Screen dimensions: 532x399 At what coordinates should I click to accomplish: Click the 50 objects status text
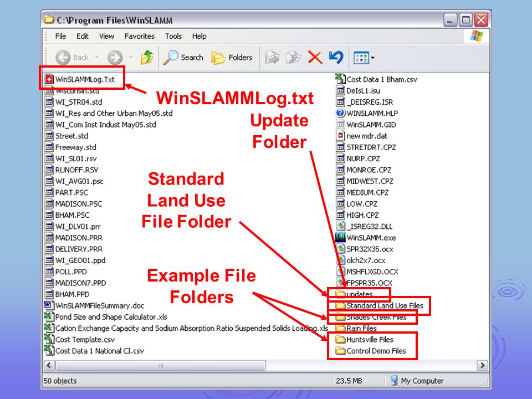[x=60, y=381]
